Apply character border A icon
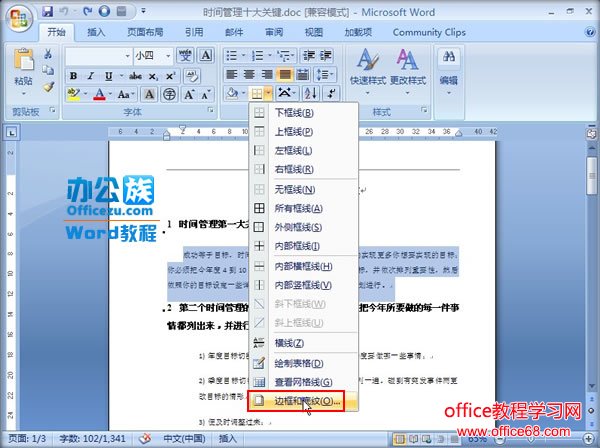 pos(206,56)
